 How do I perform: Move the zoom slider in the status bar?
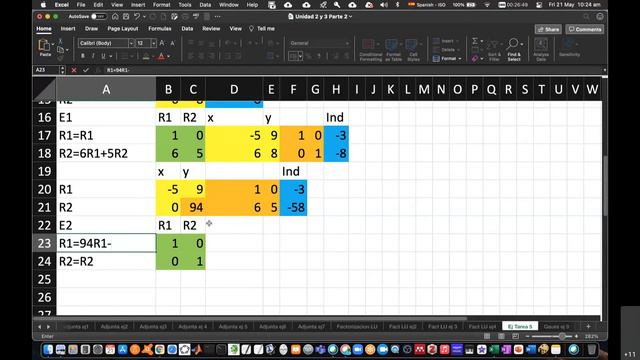tap(562, 336)
